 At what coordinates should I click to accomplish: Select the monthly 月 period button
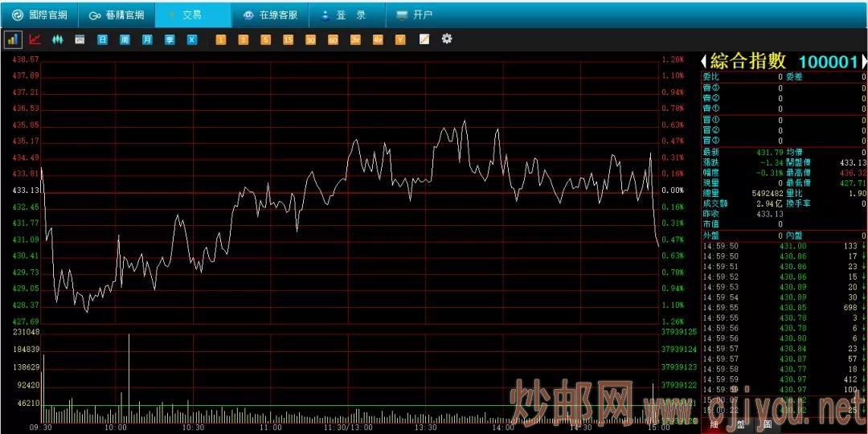tap(147, 39)
